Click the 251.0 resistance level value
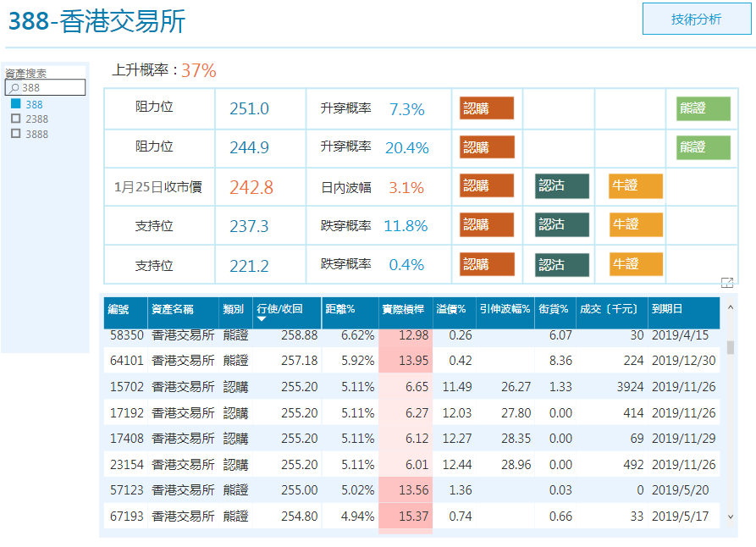The image size is (756, 547). point(249,109)
